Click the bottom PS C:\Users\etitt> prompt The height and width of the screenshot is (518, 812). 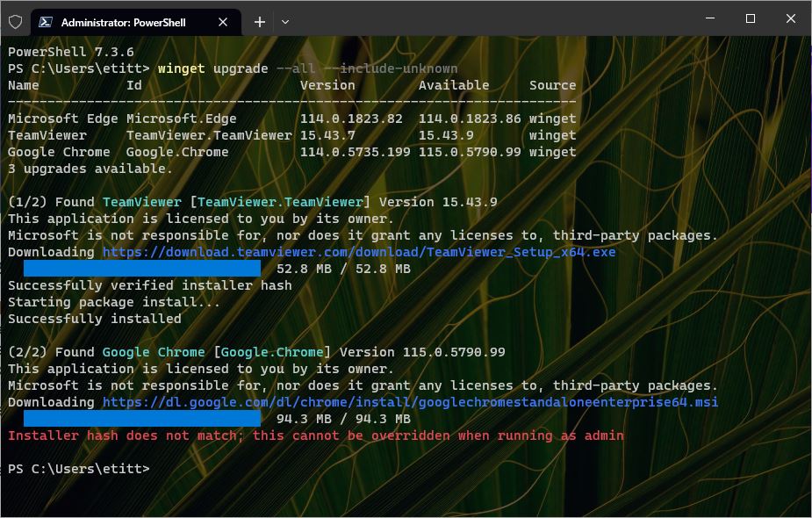tap(79, 469)
